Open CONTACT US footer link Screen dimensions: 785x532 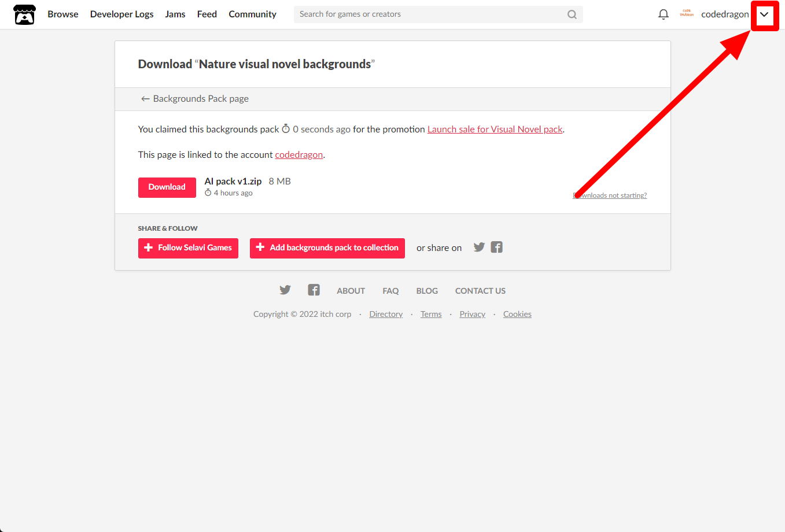(x=480, y=291)
